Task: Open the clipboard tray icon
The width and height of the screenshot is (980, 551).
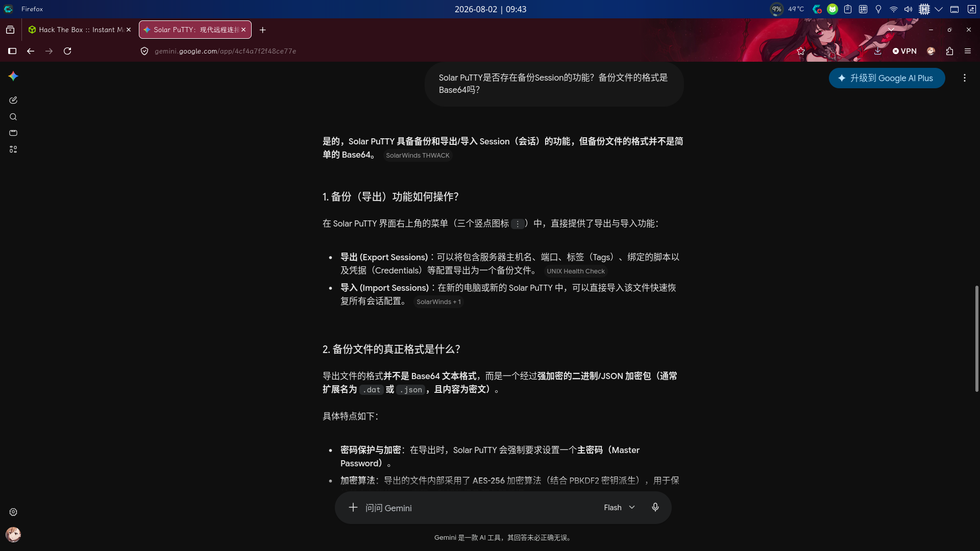Action: [848, 9]
